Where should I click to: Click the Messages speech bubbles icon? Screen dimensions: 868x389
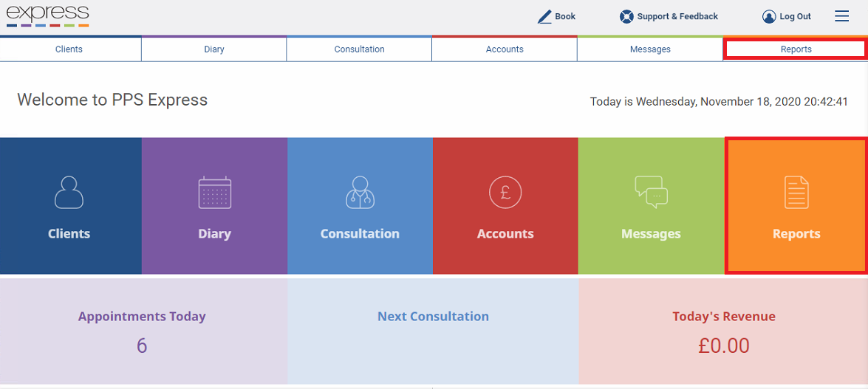[x=651, y=193]
